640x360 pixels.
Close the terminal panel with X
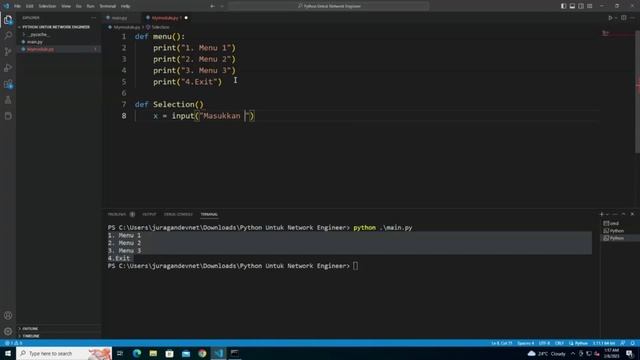click(x=632, y=214)
